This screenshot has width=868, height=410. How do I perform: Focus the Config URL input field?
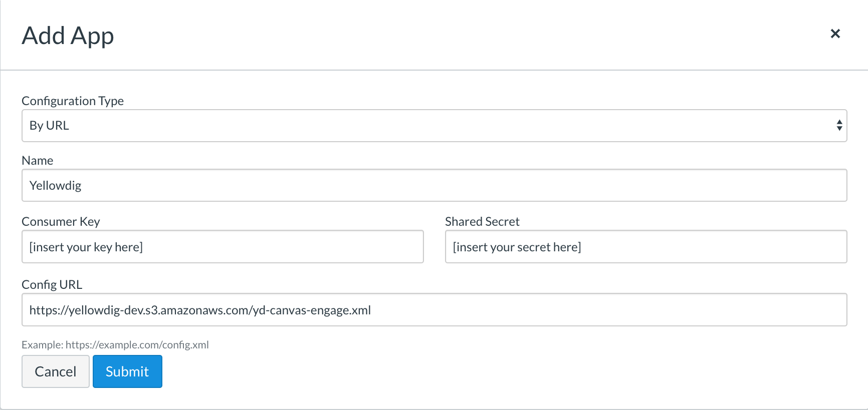click(x=434, y=310)
